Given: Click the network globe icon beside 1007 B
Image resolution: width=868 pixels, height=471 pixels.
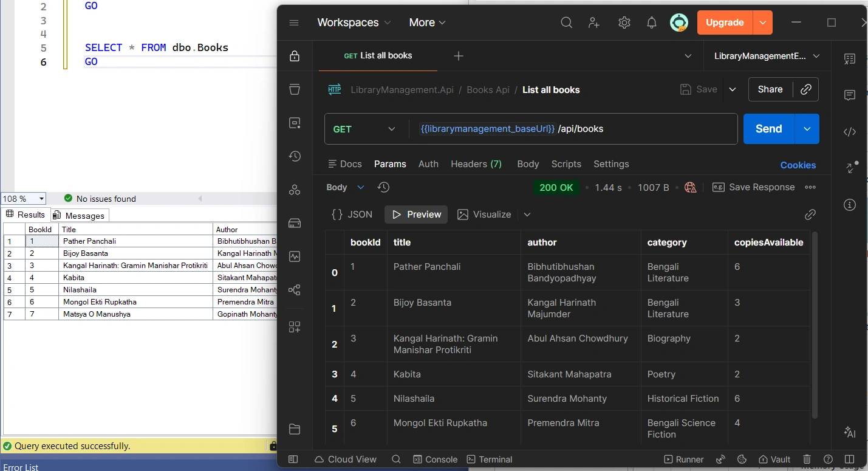Looking at the screenshot, I should 690,187.
